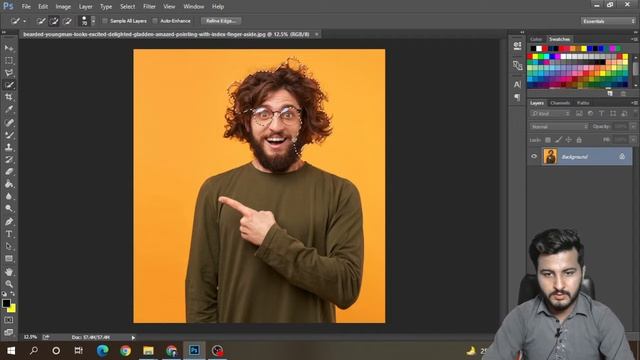Select the Lasso tool
The width and height of the screenshot is (640, 360).
(x=9, y=73)
